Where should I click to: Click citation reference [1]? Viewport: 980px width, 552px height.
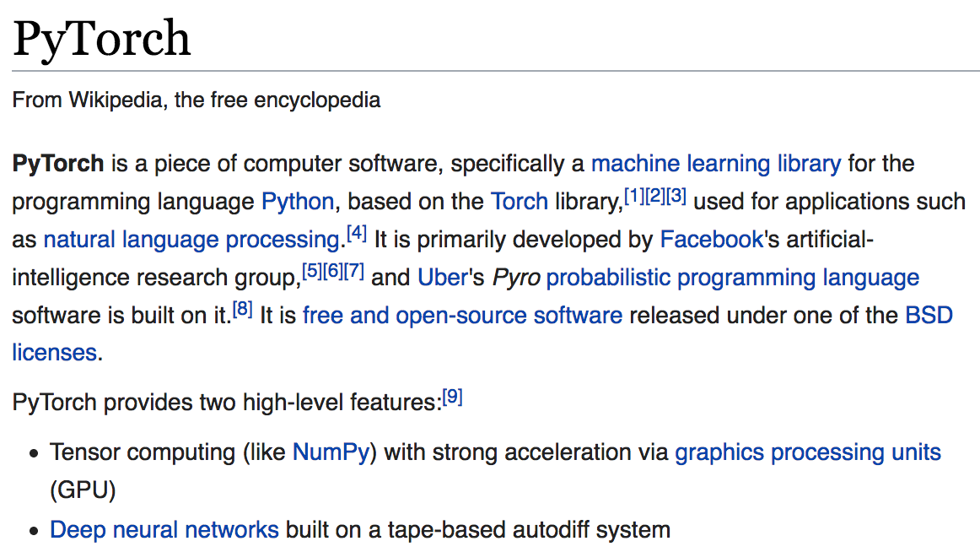(x=634, y=197)
